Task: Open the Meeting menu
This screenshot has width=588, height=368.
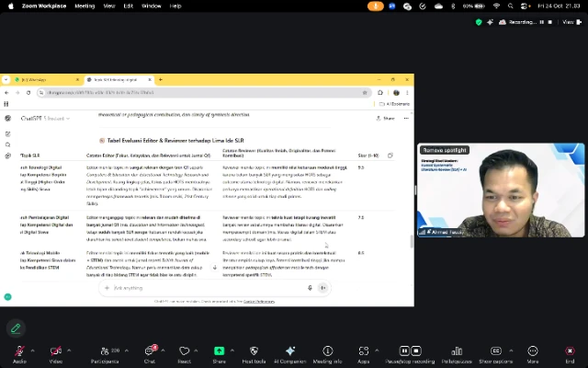Action: 85,6
